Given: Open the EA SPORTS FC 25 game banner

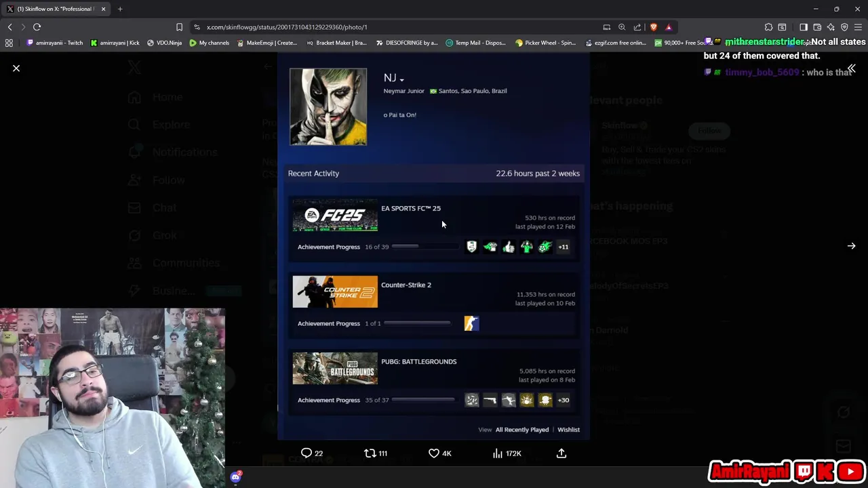Looking at the screenshot, I should 335,216.
